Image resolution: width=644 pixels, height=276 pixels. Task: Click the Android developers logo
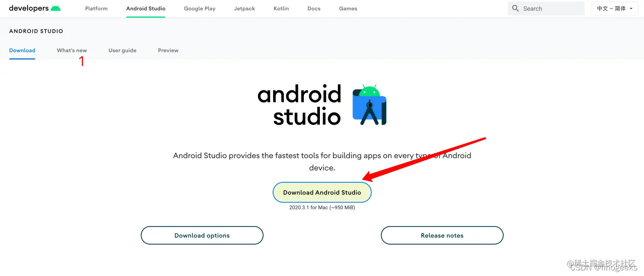point(35,8)
